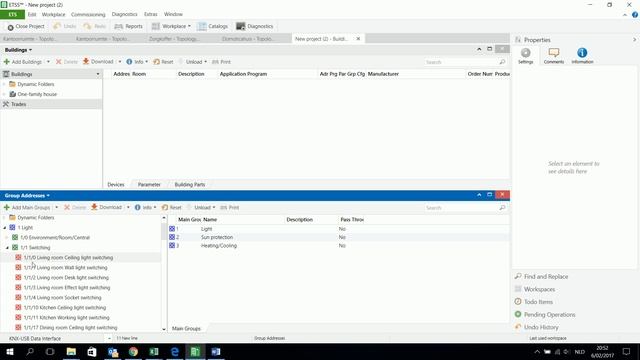The height and width of the screenshot is (360, 640).
Task: Open Pending Operations side panel
Action: click(545, 315)
